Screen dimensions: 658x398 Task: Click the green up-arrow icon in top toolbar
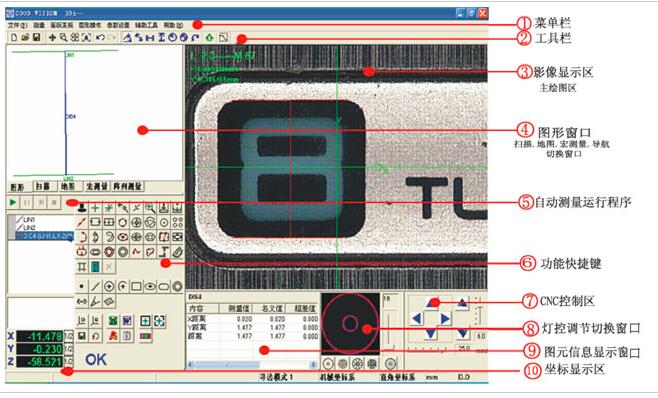[x=209, y=37]
